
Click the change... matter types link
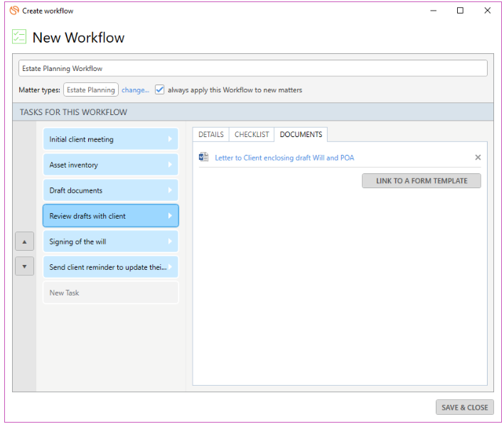[x=135, y=90]
